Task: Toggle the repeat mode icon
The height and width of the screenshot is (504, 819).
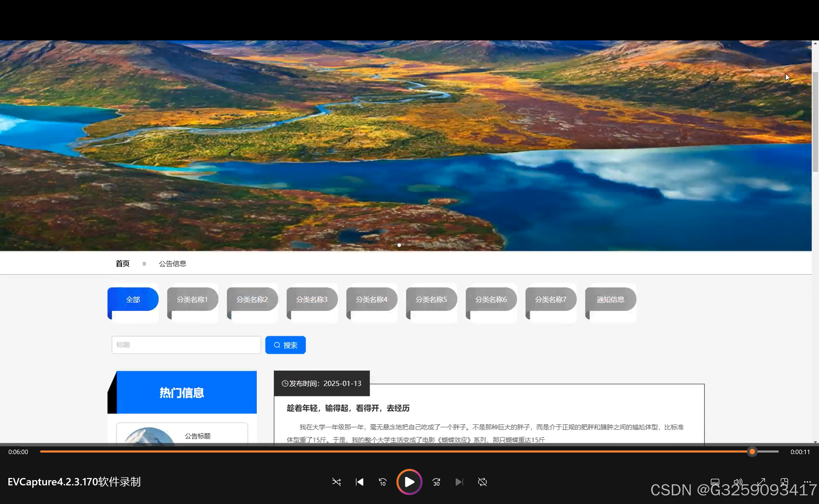Action: [x=482, y=482]
